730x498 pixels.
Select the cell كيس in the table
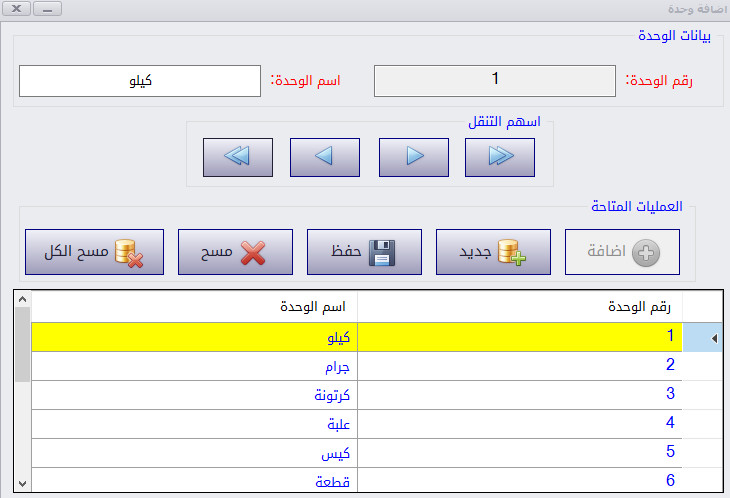[195, 453]
